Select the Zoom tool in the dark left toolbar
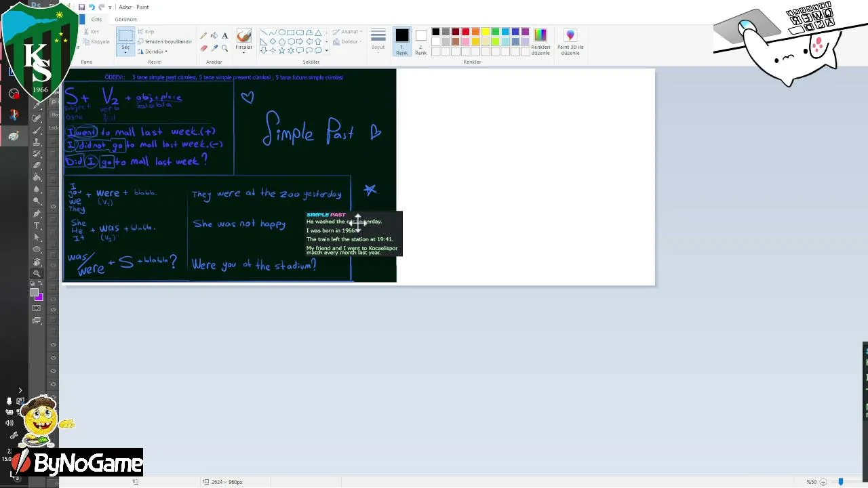Image resolution: width=868 pixels, height=488 pixels. (x=37, y=274)
